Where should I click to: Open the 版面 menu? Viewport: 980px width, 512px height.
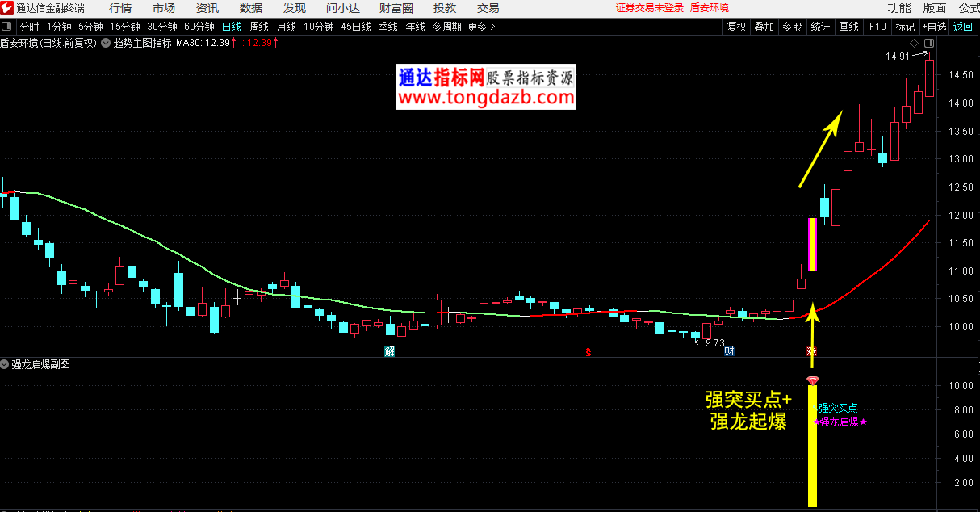(x=935, y=8)
